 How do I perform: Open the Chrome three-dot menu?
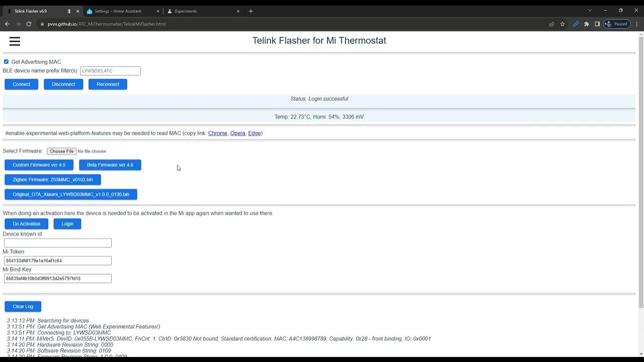637,24
